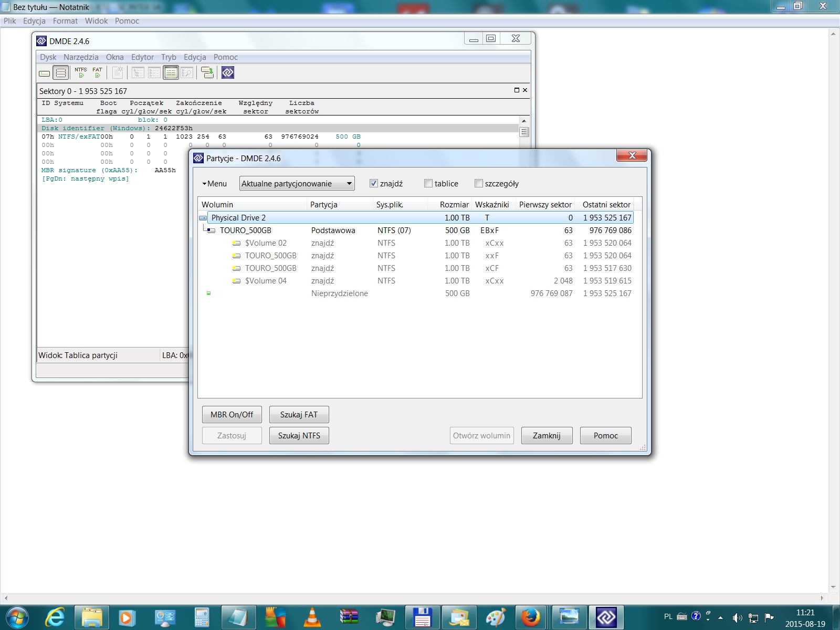Screen dimensions: 840x630
Task: Click the file list view toolbar icon
Action: [154, 73]
